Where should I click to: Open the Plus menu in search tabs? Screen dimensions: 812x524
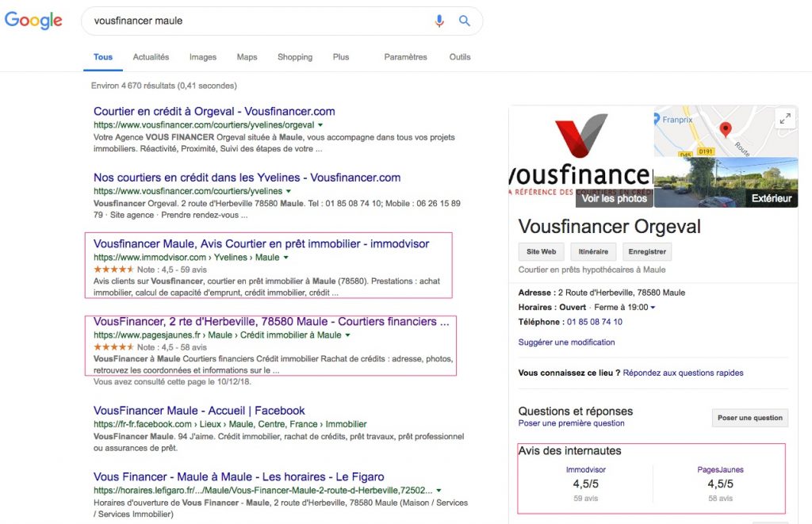point(341,57)
